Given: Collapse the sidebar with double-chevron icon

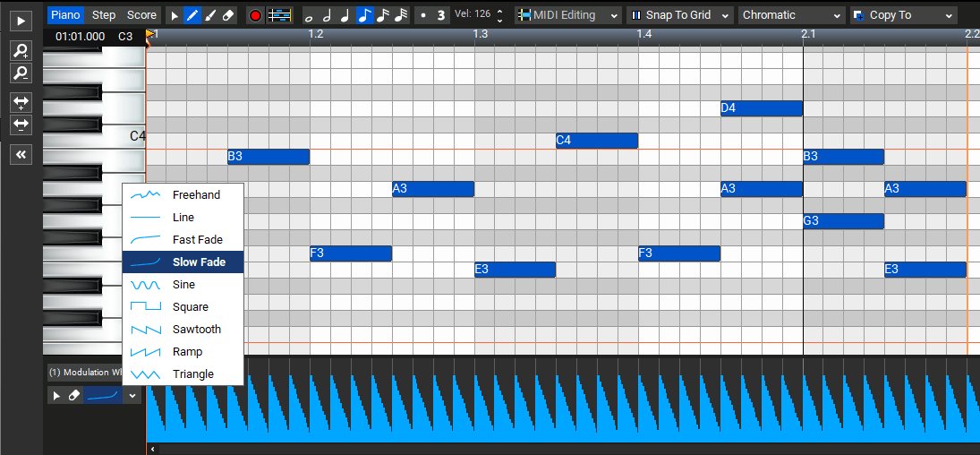Looking at the screenshot, I should coord(21,155).
